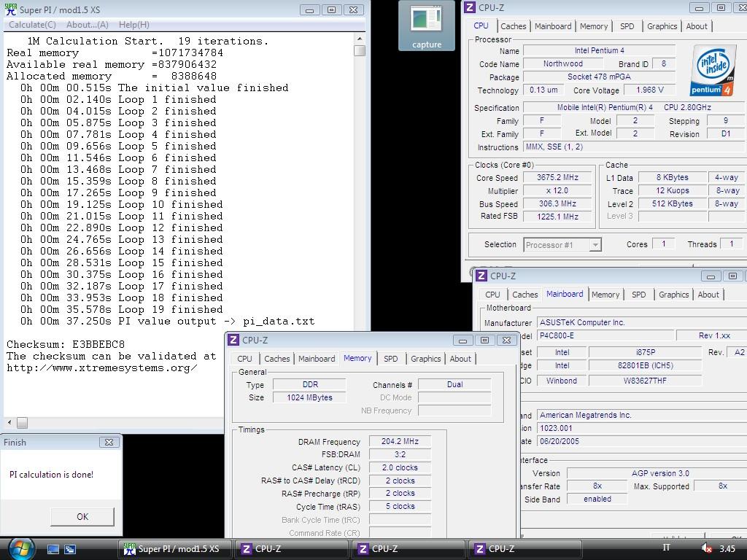This screenshot has height=560, width=747.
Task: Click Core Voltage value 1.968 V
Action: click(649, 90)
